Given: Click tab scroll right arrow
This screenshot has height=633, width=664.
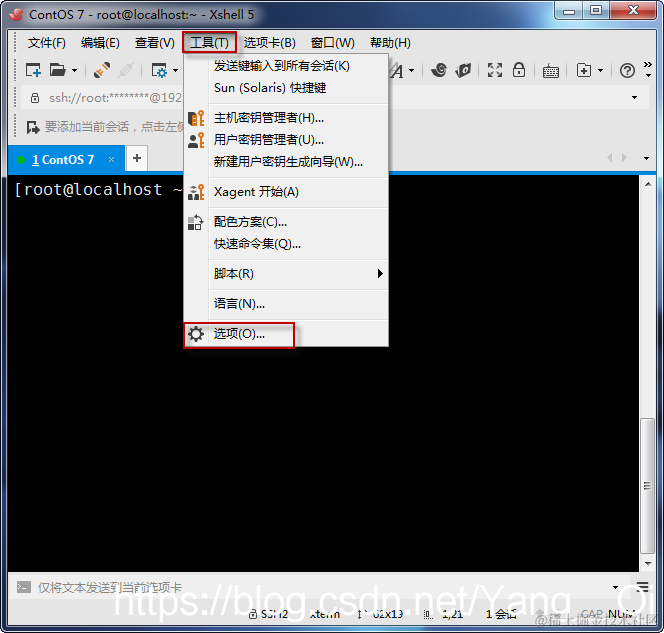Looking at the screenshot, I should (624, 158).
